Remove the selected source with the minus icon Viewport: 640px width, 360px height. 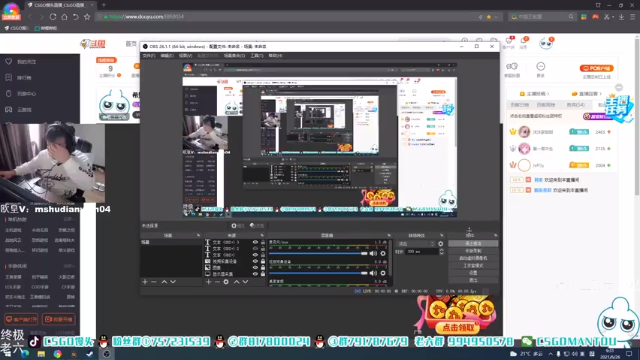click(x=217, y=282)
